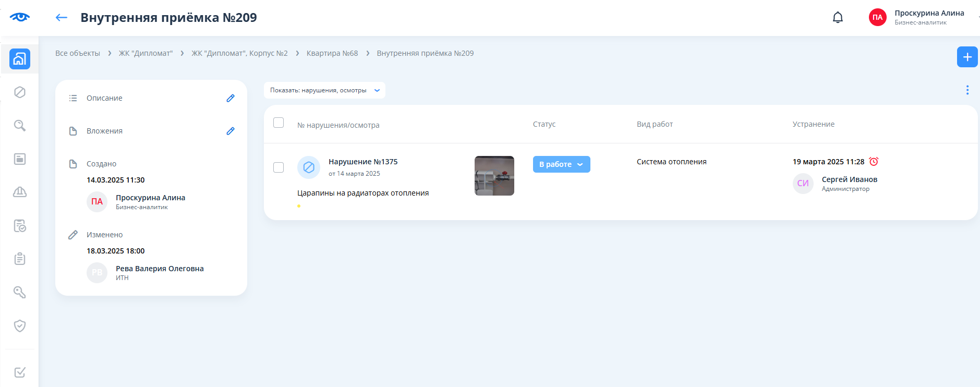
Task: Open the radiator photo thumbnail
Action: pos(494,176)
